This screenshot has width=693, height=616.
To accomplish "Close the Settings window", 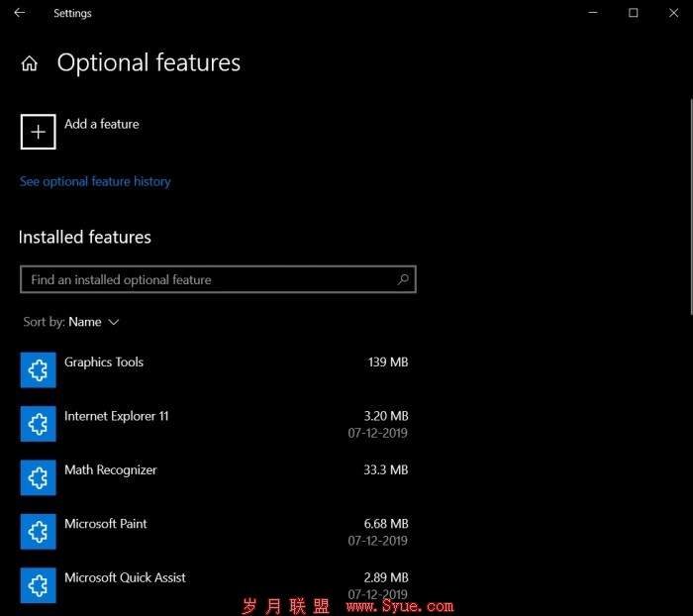I will 673,13.
